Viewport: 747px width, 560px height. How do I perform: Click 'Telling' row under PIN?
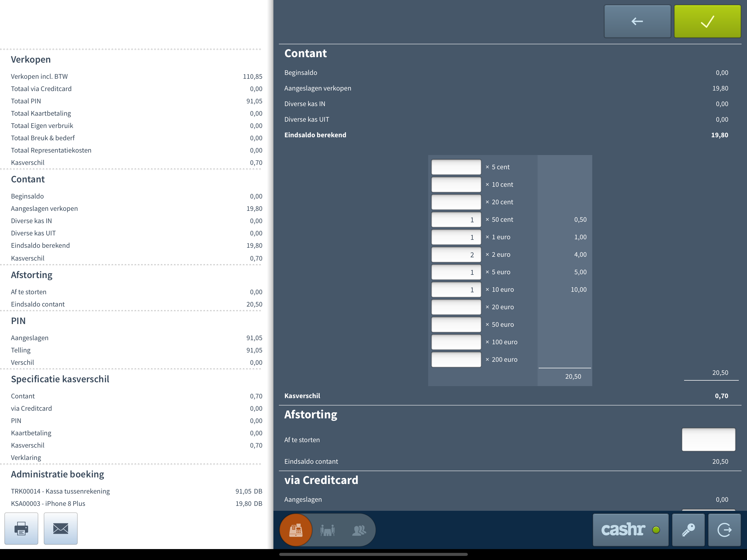(x=136, y=350)
